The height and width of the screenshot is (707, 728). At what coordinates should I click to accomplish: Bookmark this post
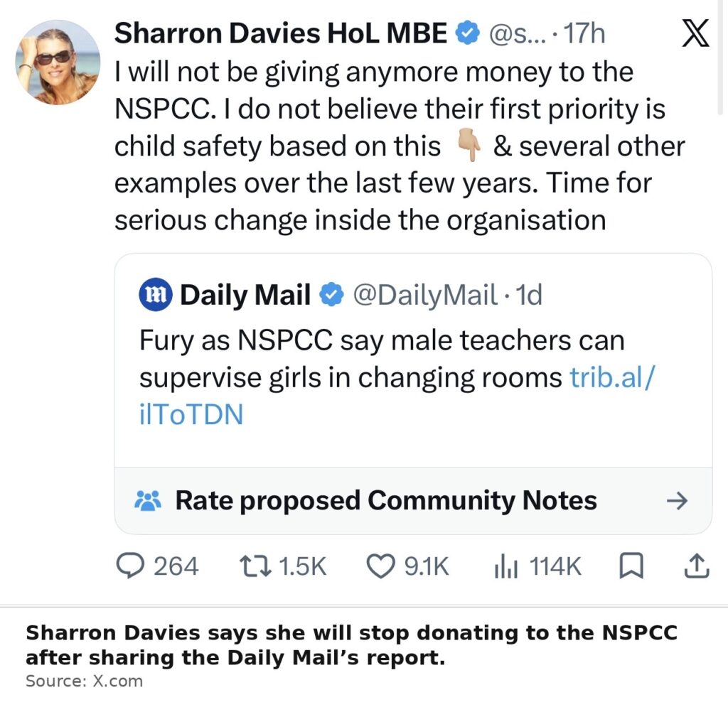631,566
